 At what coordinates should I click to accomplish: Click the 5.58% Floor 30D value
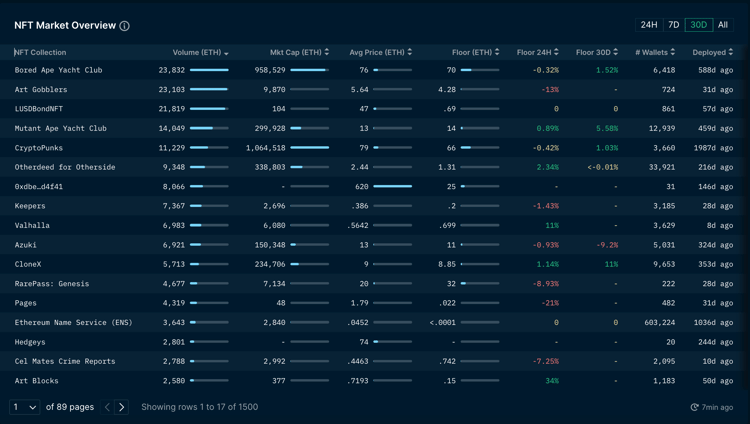[x=607, y=128]
